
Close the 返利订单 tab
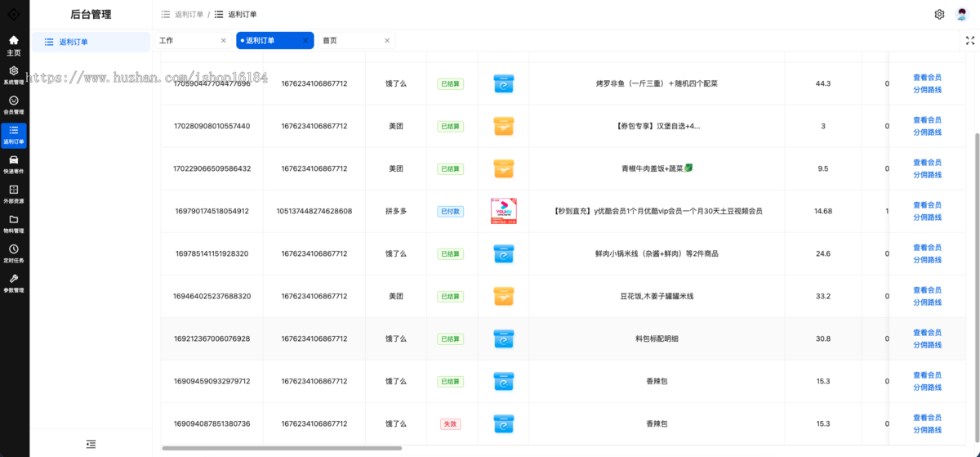[305, 40]
